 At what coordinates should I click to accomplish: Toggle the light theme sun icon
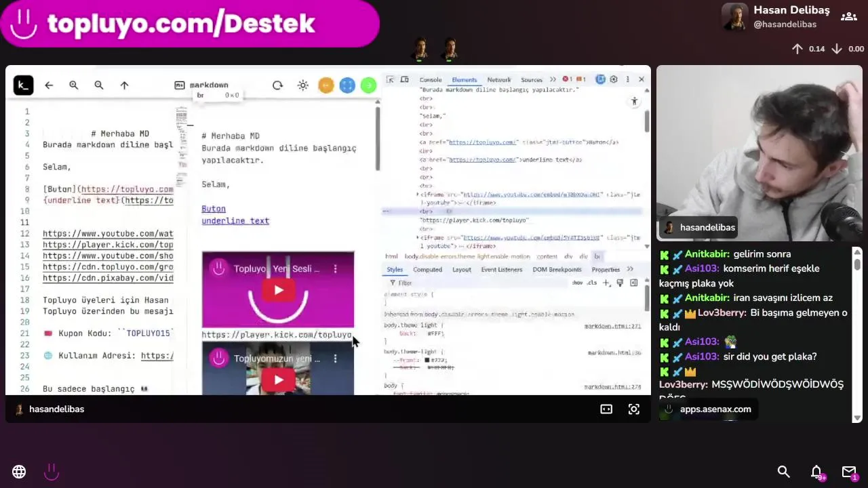pyautogui.click(x=303, y=85)
